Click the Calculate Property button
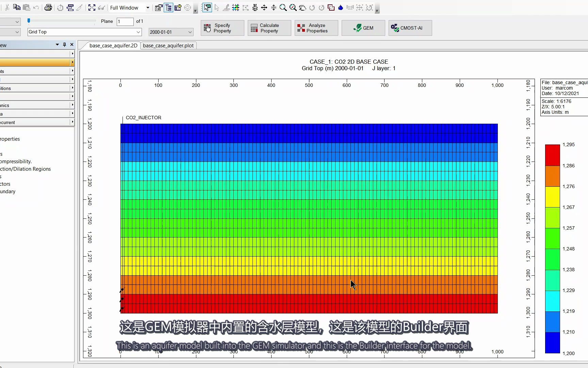The height and width of the screenshot is (368, 588). click(x=269, y=28)
